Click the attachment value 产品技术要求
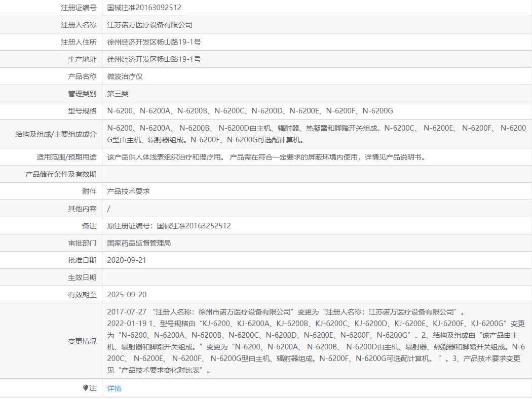 [x=128, y=191]
